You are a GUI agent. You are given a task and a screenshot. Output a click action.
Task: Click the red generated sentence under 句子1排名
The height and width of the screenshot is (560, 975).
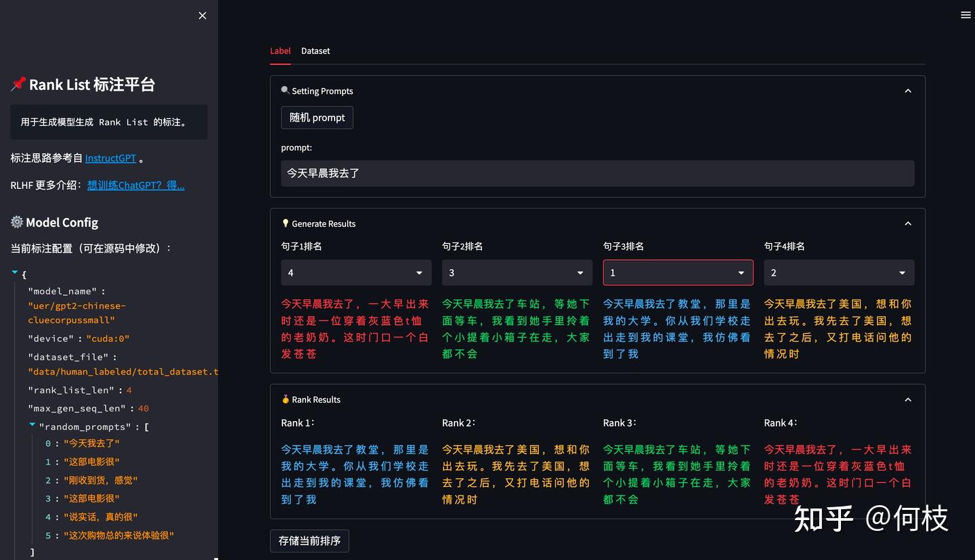tap(355, 329)
